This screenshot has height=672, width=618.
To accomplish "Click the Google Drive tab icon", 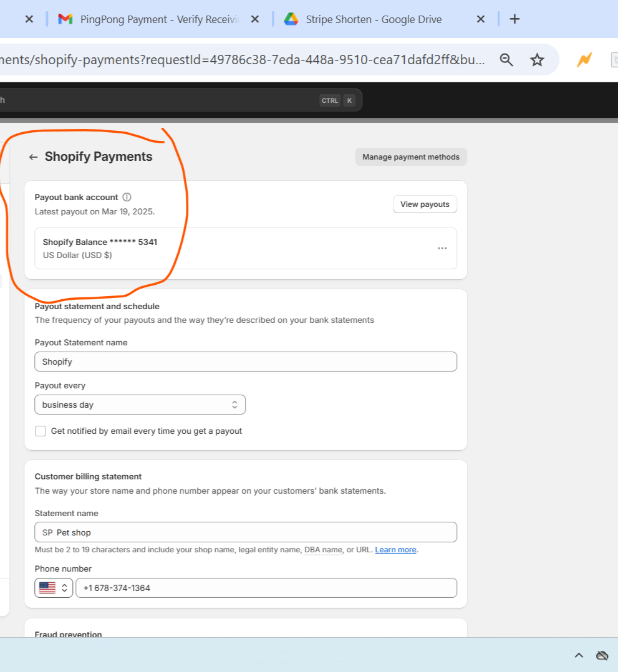I will [x=291, y=19].
